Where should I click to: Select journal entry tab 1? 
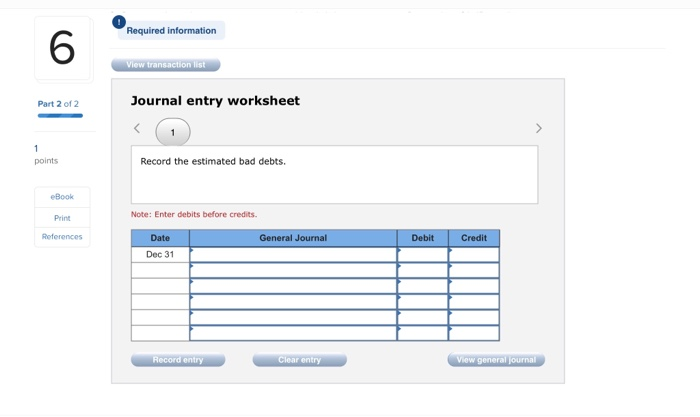pos(173,132)
